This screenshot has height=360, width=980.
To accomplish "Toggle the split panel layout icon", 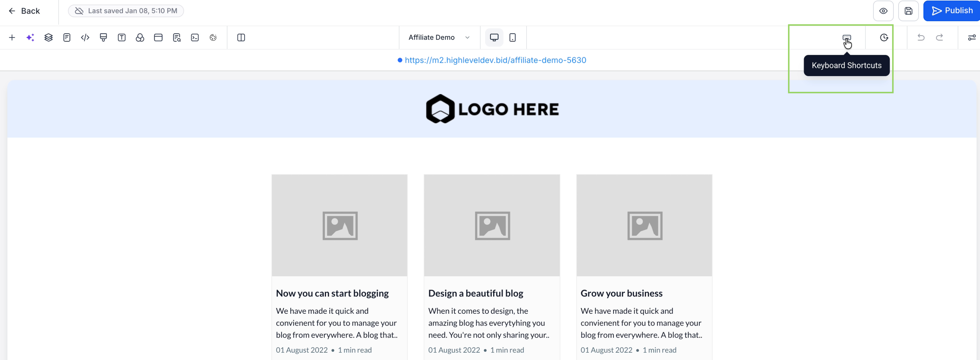I will pyautogui.click(x=241, y=37).
